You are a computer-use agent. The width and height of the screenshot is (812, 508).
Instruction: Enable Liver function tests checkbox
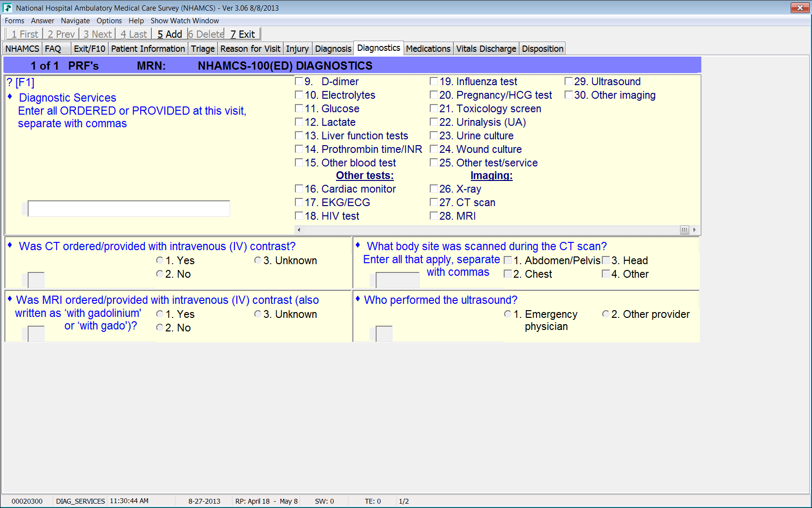click(299, 135)
